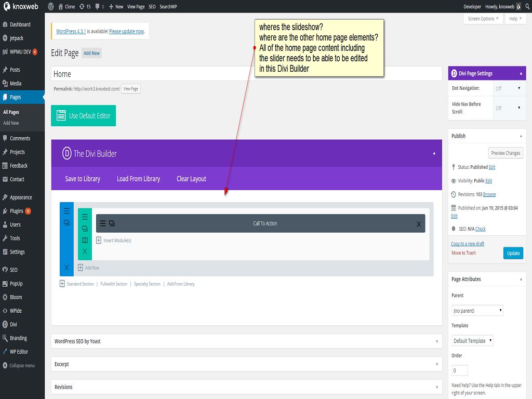Duplicate the Call To Action module
This screenshot has height=399, width=532.
click(112, 223)
